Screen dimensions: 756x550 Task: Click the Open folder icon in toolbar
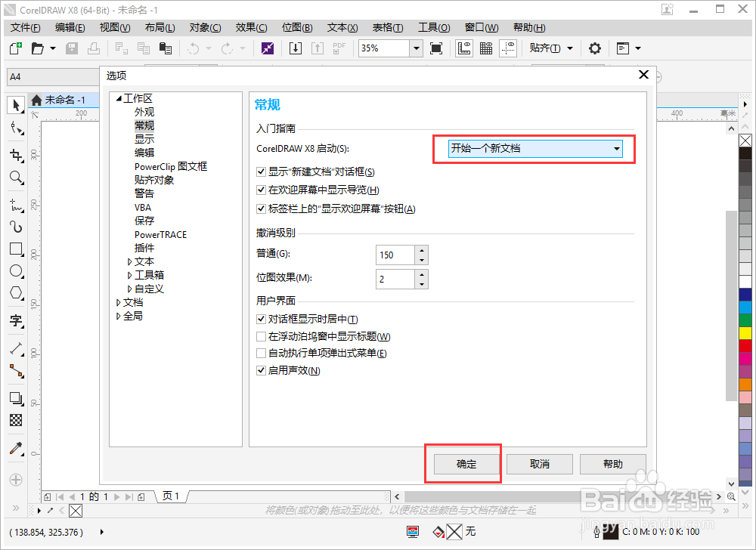click(x=38, y=48)
